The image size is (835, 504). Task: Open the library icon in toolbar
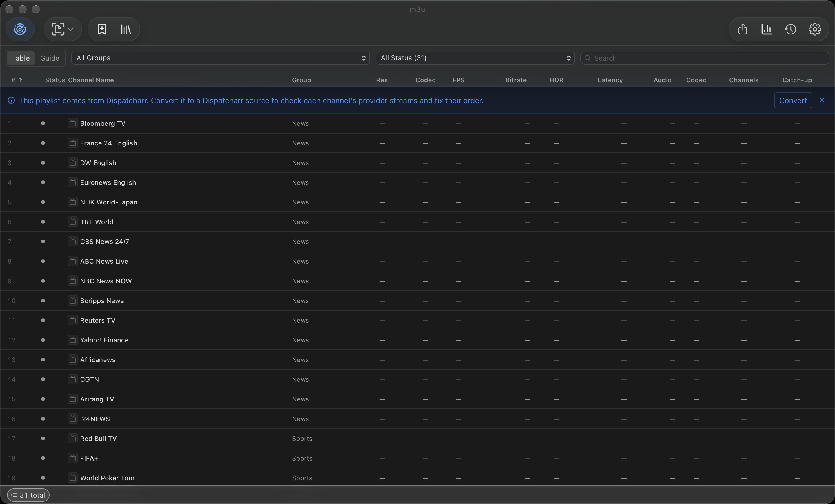click(126, 29)
